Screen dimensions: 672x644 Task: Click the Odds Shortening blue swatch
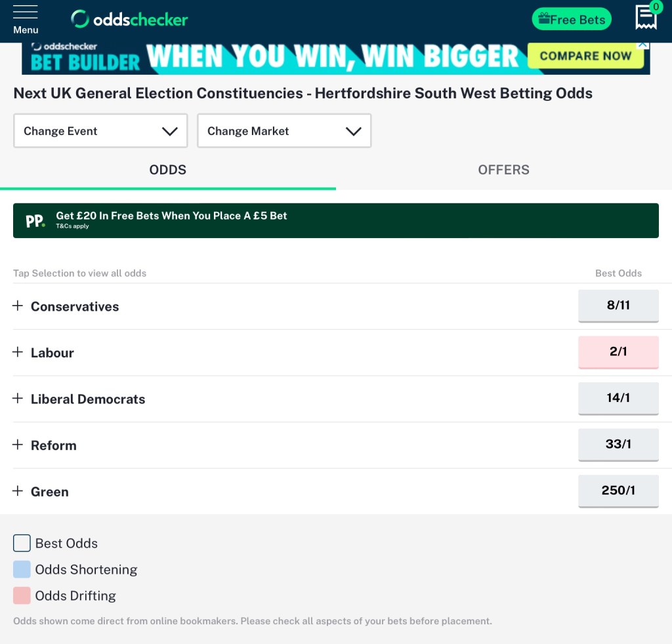tap(22, 569)
